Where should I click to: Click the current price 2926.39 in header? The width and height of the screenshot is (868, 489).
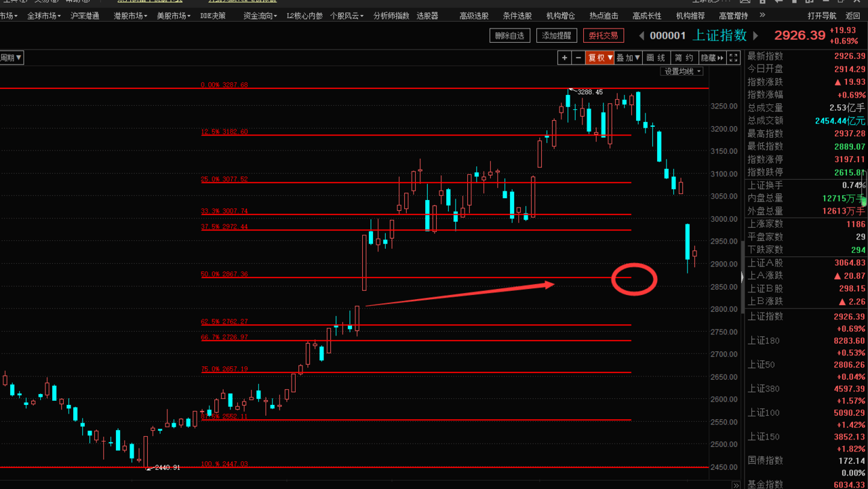(x=800, y=35)
